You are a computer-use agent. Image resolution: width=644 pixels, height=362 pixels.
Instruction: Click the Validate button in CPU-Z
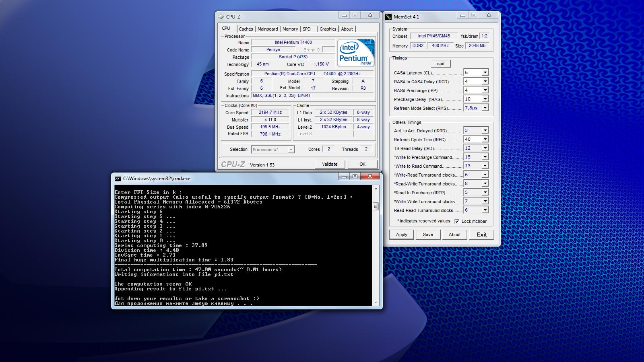tap(330, 164)
